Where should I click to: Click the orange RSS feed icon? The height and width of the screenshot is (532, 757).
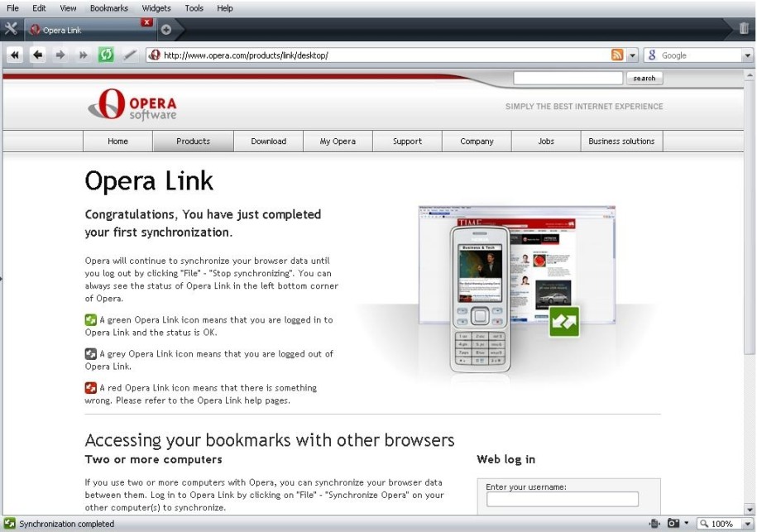[617, 55]
